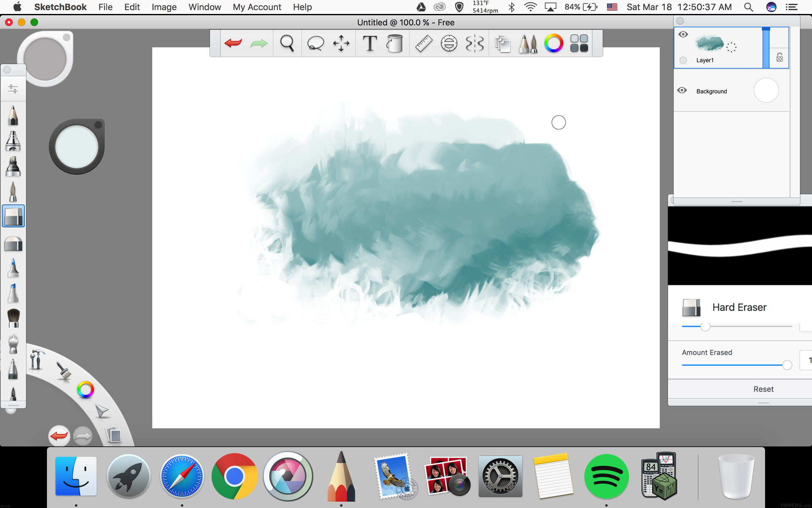This screenshot has height=508, width=812.
Task: Toggle Layer1 transparency lock icon
Action: (779, 58)
